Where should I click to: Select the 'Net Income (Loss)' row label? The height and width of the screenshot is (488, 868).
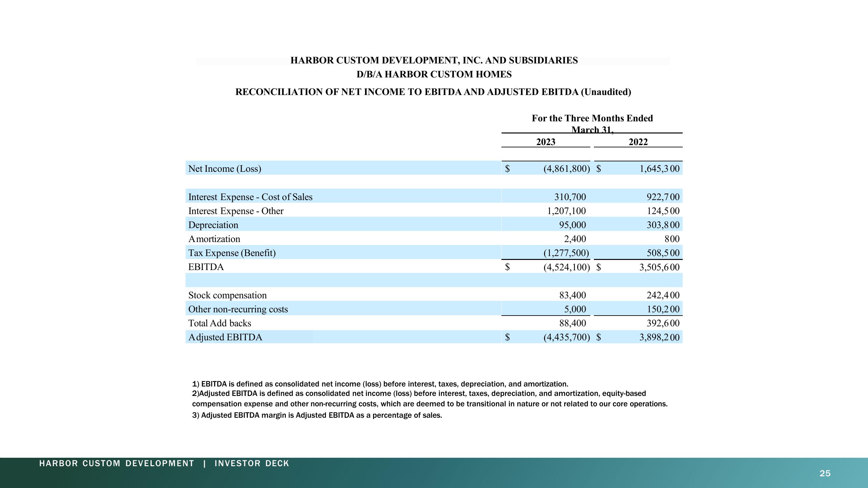224,169
